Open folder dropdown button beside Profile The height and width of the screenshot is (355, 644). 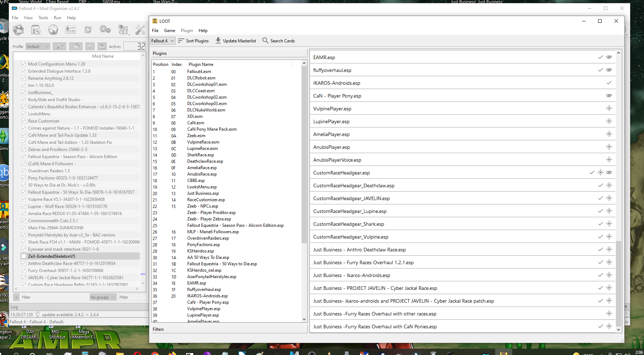75,46
